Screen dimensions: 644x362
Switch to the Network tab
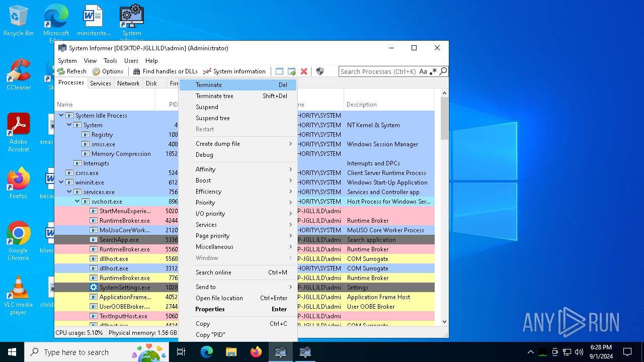(128, 83)
